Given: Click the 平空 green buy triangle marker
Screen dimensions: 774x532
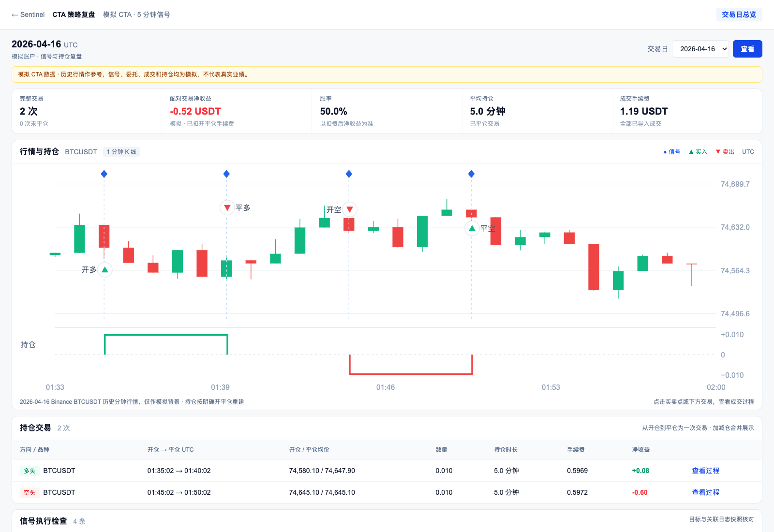Looking at the screenshot, I should tap(472, 228).
